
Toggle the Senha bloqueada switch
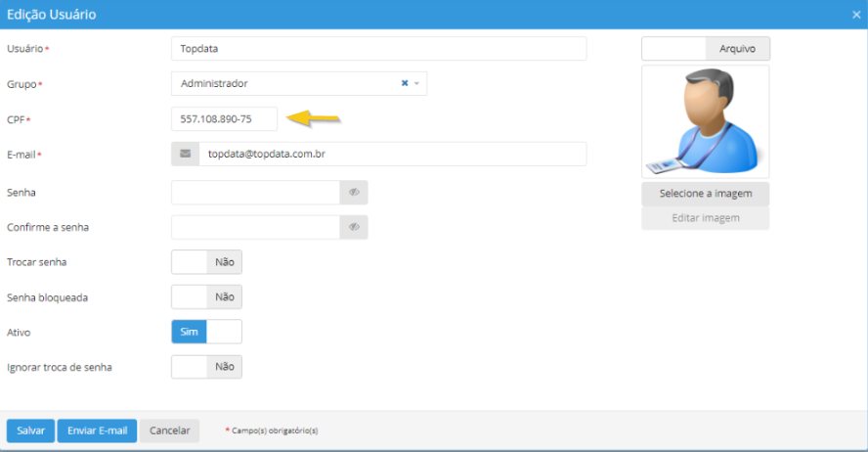(x=206, y=297)
